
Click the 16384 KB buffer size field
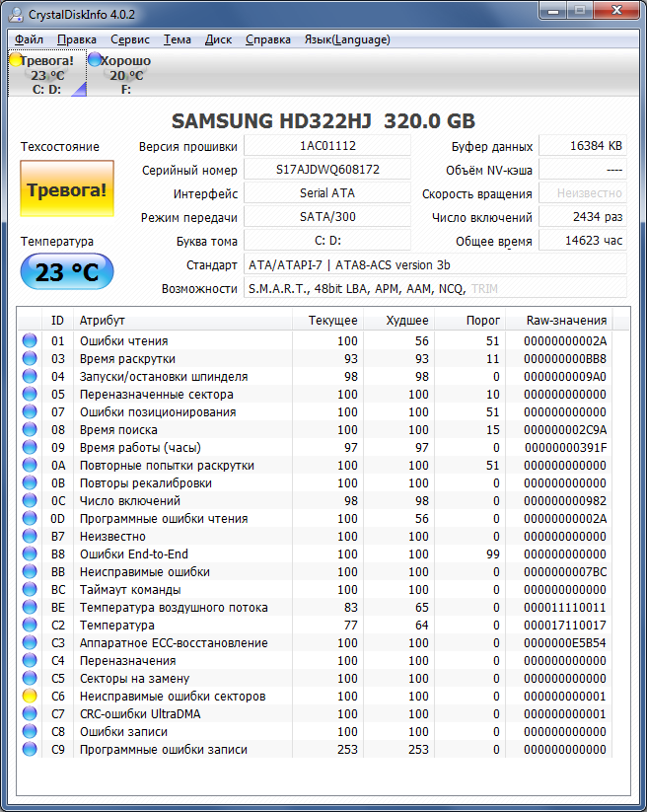click(583, 145)
